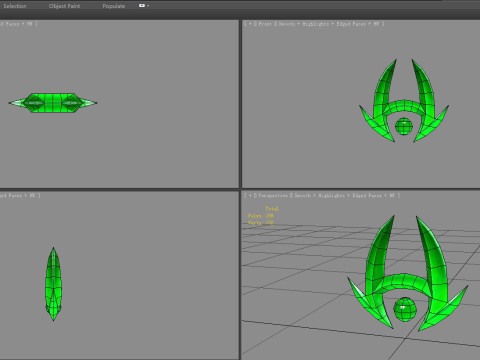Click the yellow Total statistics header
Viewport: 480px width, 360px height.
[x=272, y=209]
